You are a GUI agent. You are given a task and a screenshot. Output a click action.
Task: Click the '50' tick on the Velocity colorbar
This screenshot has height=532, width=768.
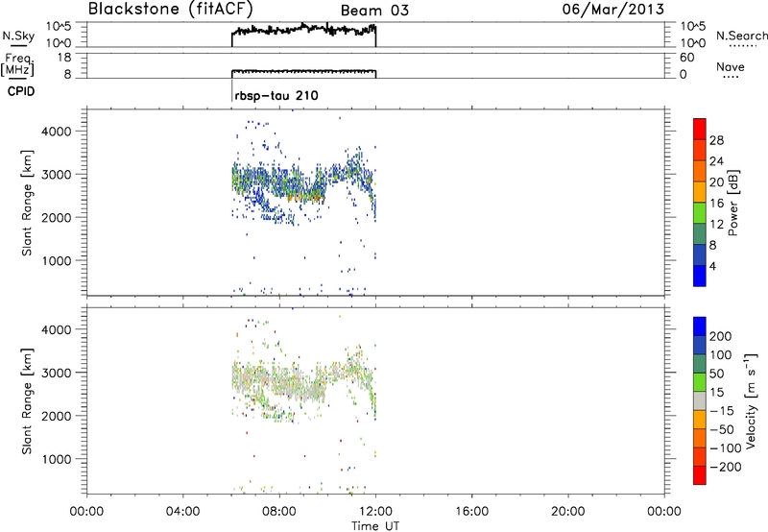(x=716, y=374)
